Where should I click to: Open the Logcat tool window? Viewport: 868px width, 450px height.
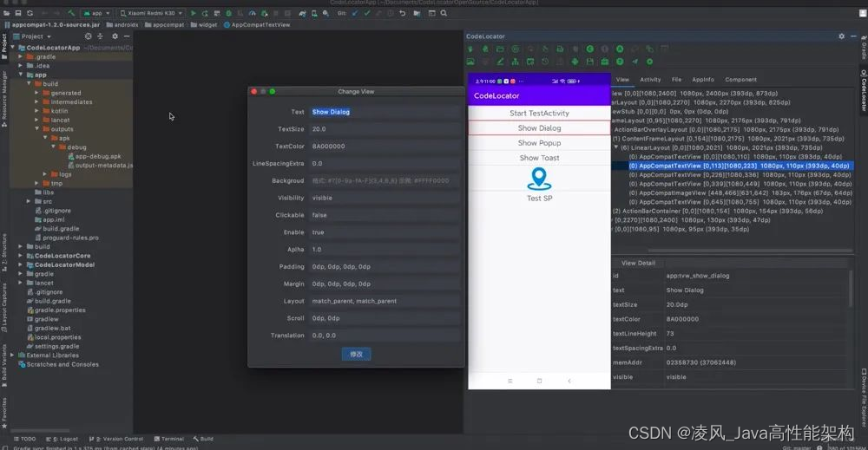coord(62,439)
